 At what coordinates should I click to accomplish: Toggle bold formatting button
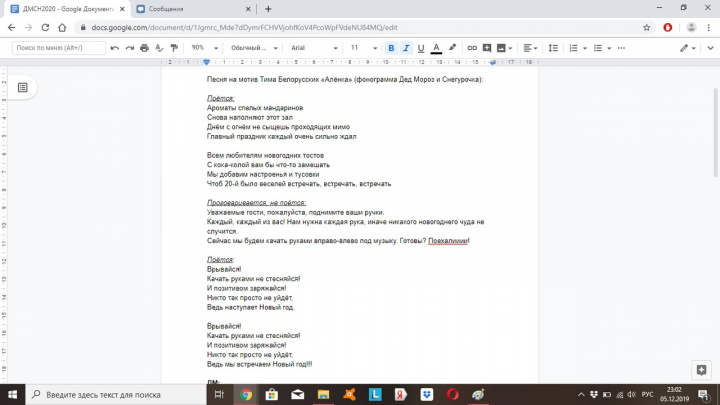pyautogui.click(x=391, y=48)
